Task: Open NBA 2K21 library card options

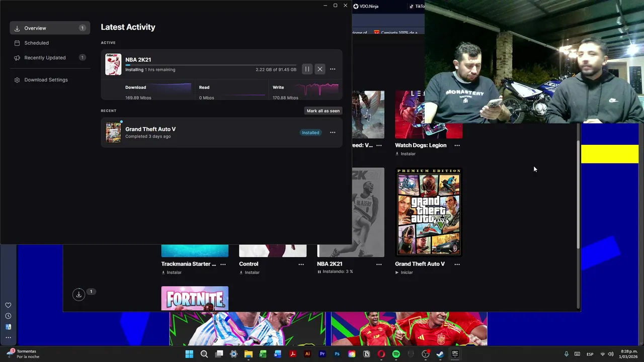Action: [379, 264]
